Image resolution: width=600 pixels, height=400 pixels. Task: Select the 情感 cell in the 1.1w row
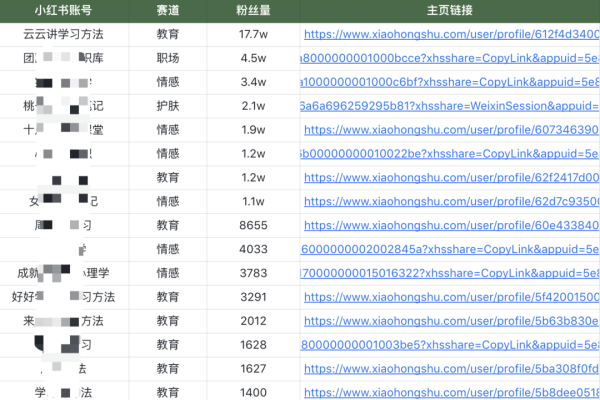tap(168, 201)
